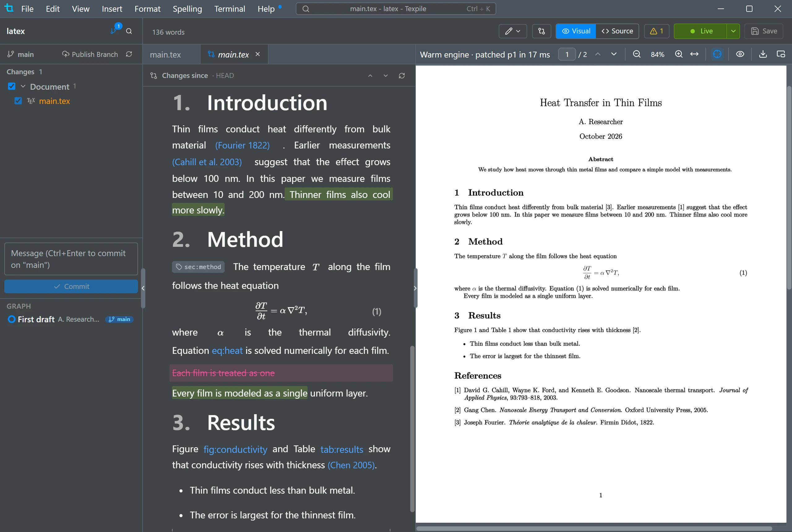The image size is (792, 532).
Task: Click the Commit button
Action: coord(71,286)
